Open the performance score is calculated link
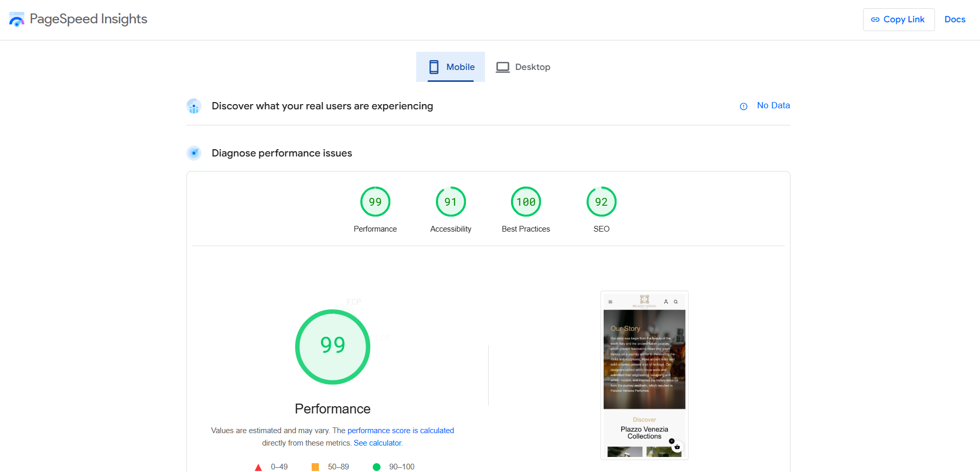The height and width of the screenshot is (472, 980). tap(400, 431)
